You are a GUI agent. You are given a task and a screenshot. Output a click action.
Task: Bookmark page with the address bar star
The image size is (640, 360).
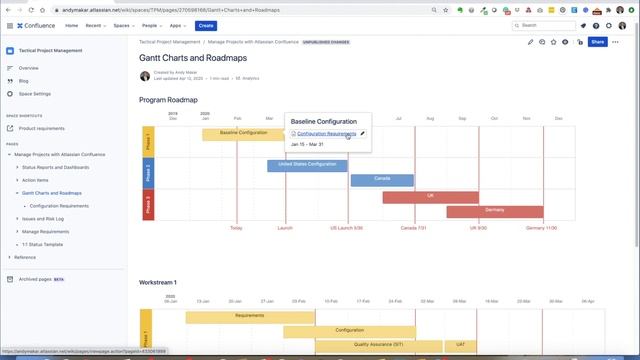point(445,10)
